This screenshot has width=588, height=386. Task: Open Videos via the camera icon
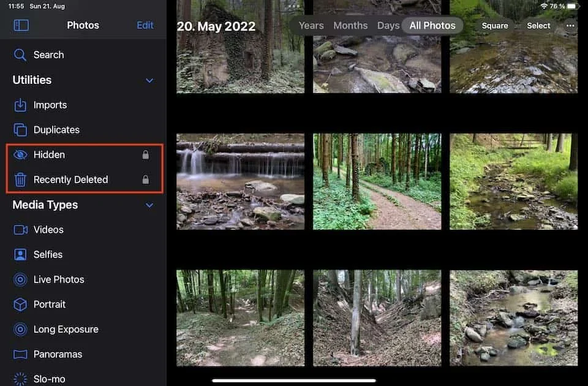click(21, 230)
